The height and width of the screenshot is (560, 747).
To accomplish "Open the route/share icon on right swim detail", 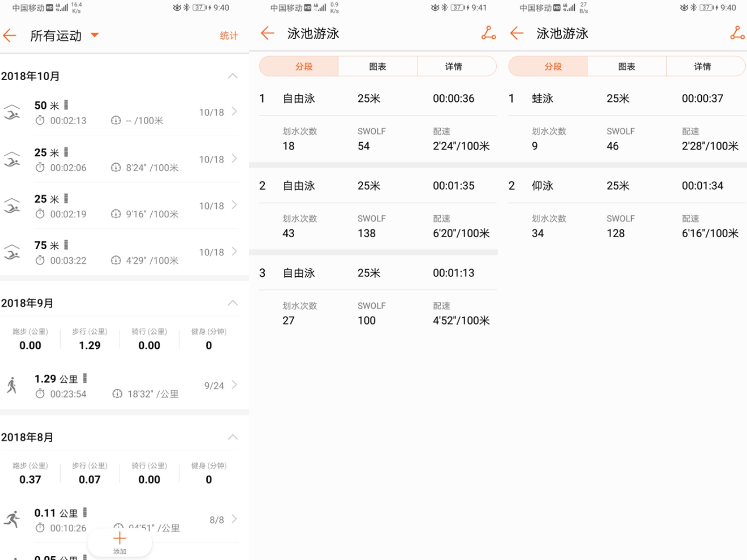I will pos(737,34).
